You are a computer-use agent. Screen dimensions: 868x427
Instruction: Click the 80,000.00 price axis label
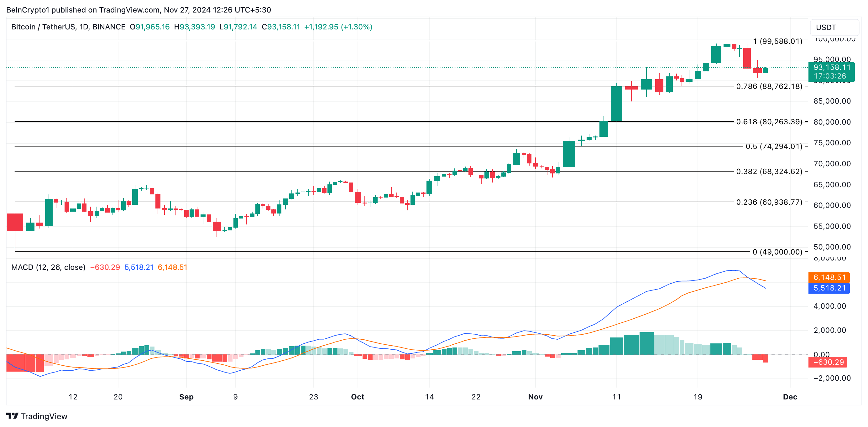(832, 122)
